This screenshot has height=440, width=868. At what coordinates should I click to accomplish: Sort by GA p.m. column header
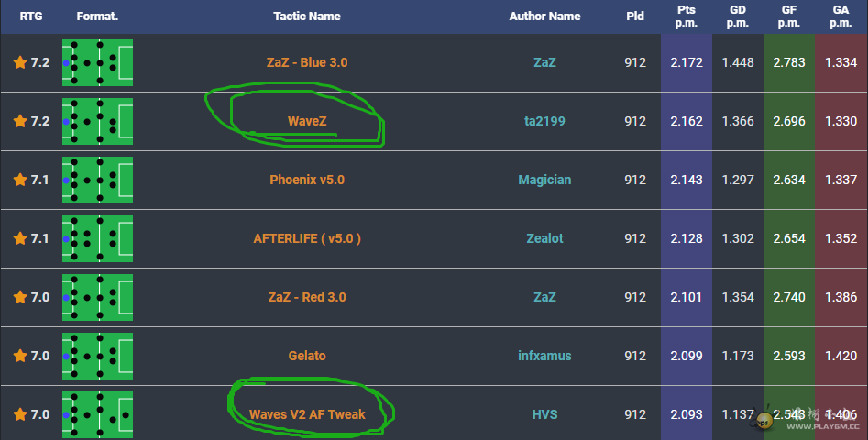pyautogui.click(x=841, y=16)
